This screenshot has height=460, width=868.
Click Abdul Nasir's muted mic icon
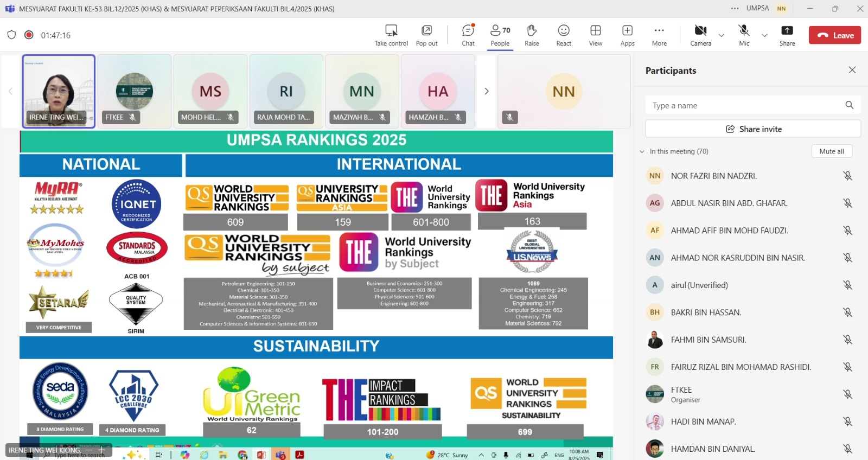click(x=847, y=203)
